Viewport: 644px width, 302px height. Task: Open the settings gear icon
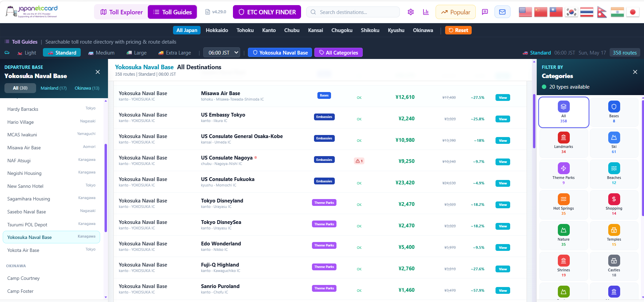point(411,12)
